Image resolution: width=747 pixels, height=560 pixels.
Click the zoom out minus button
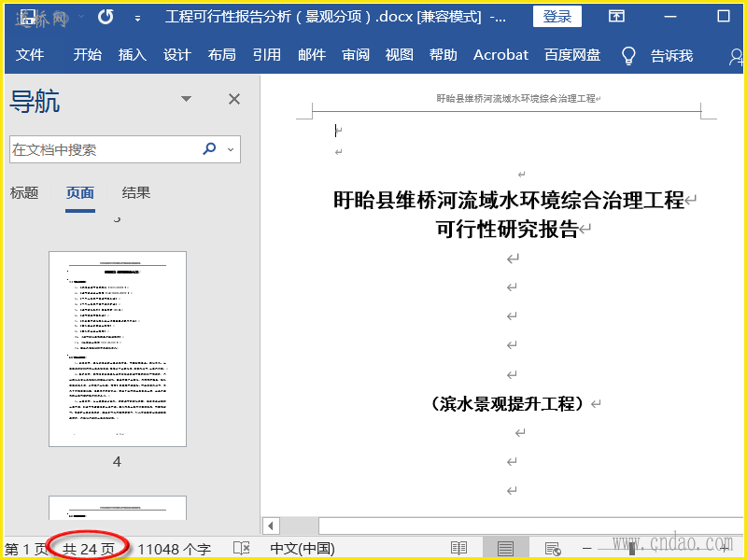[587, 549]
